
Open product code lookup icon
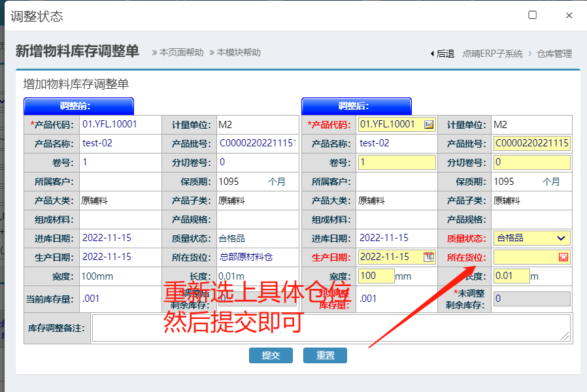(429, 124)
